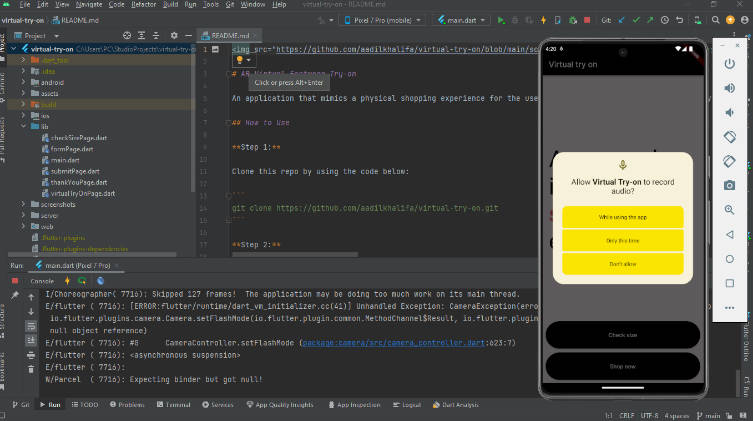Select the README.md editor tab
Screen dimensions: 753x421
click(230, 36)
